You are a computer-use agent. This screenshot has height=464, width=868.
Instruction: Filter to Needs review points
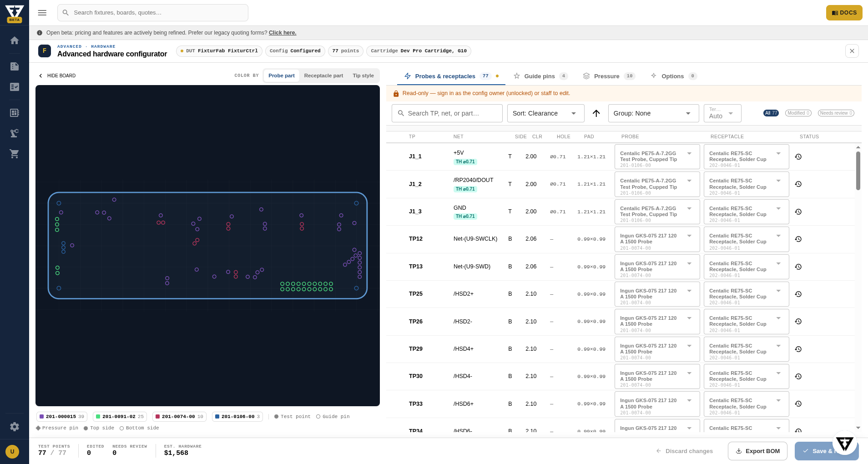(x=836, y=113)
